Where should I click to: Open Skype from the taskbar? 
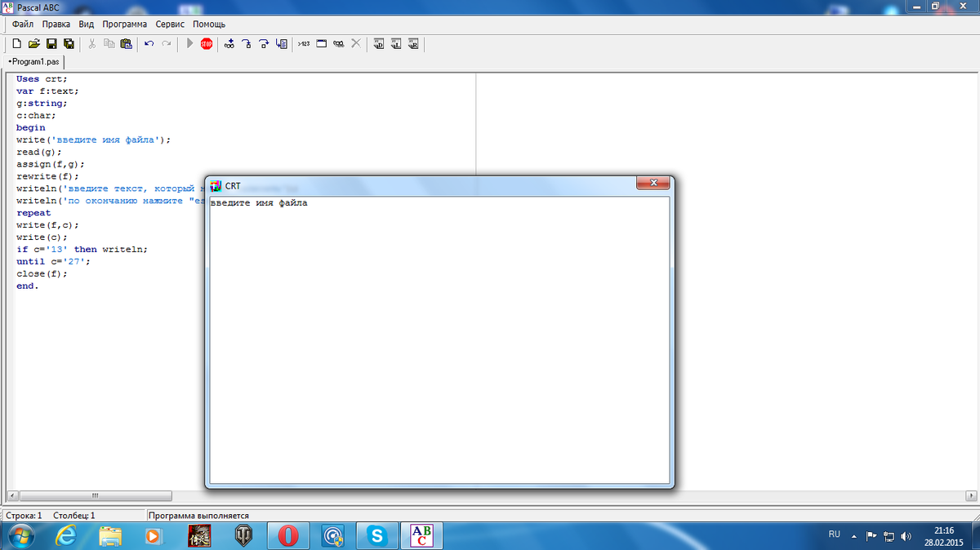coord(376,535)
